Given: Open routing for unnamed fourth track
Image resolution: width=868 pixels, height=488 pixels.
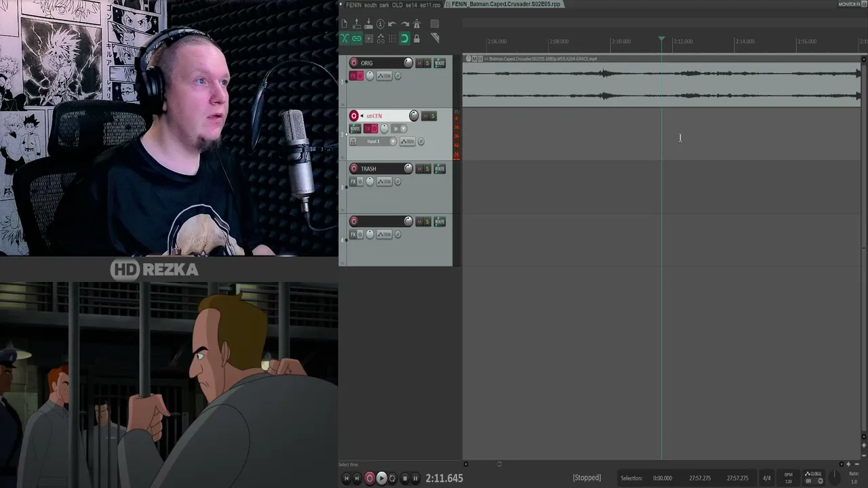Looking at the screenshot, I should point(439,222).
